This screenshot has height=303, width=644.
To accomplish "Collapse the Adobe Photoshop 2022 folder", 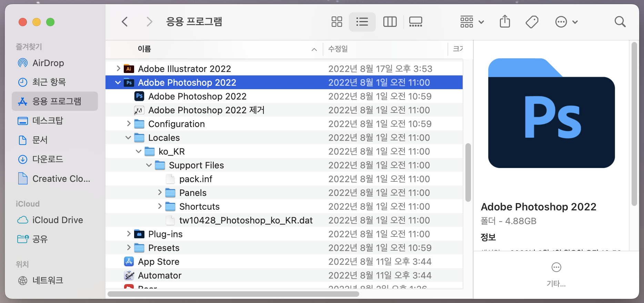I will coord(118,83).
